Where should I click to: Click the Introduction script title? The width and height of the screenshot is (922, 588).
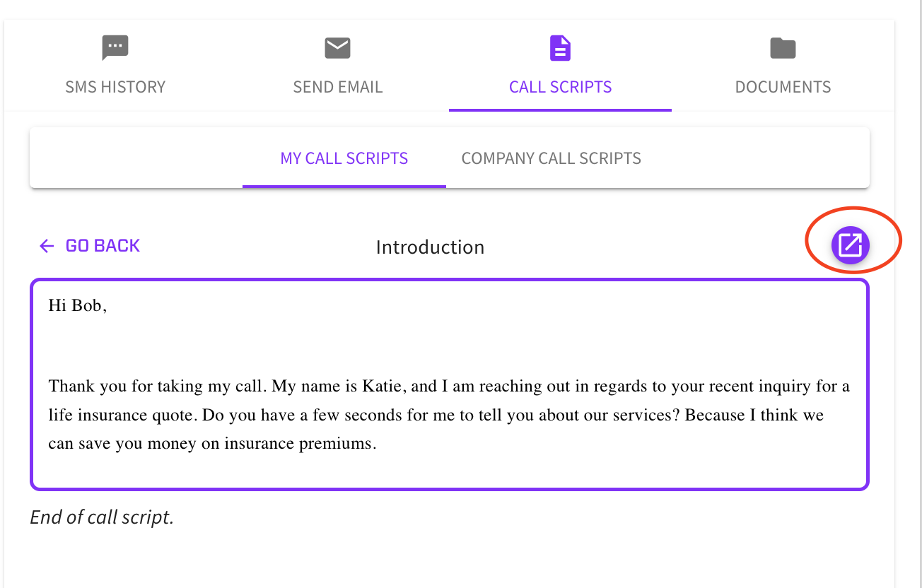pos(430,247)
